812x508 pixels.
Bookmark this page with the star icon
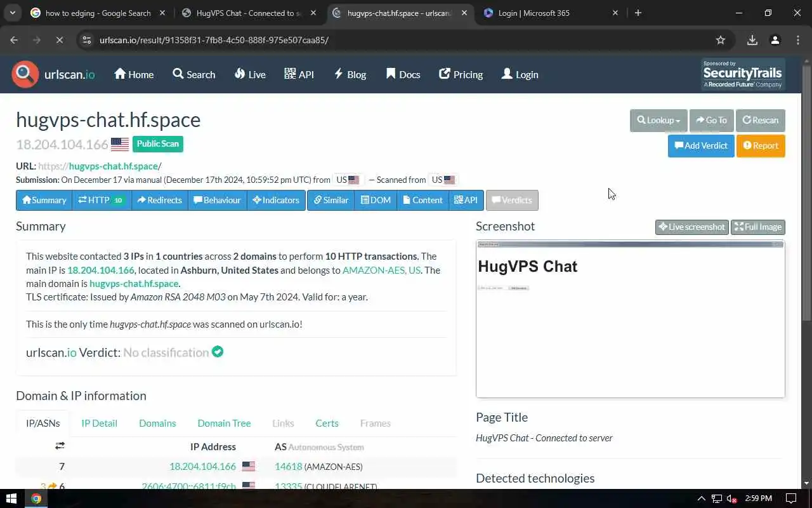coord(721,40)
